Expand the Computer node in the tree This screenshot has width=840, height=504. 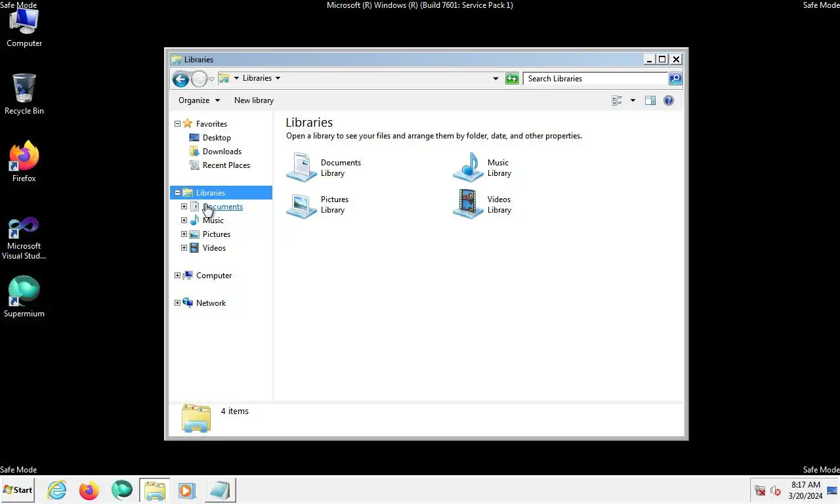tap(177, 276)
